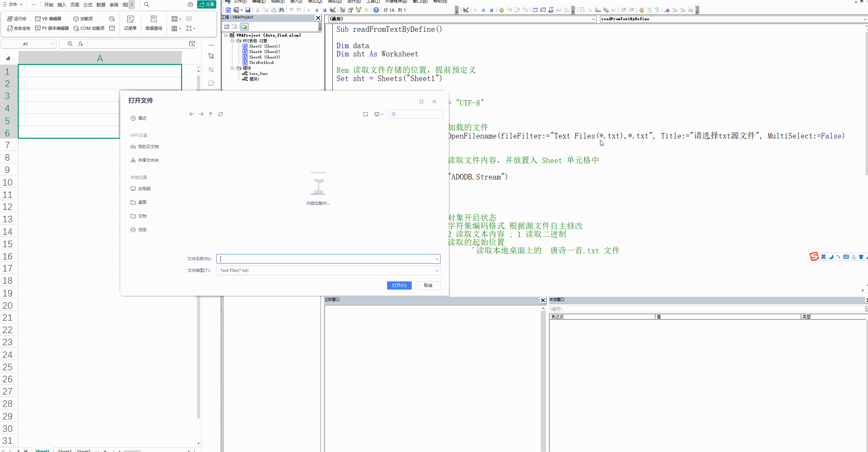Stop macro execution with the reset icon
The height and width of the screenshot is (452, 868).
[x=324, y=10]
